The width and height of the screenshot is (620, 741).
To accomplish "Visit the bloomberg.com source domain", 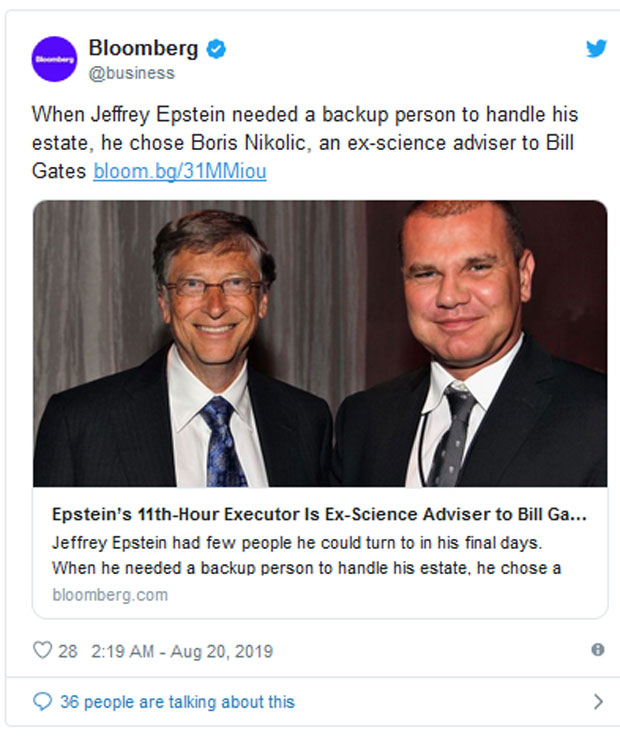I will [110, 594].
